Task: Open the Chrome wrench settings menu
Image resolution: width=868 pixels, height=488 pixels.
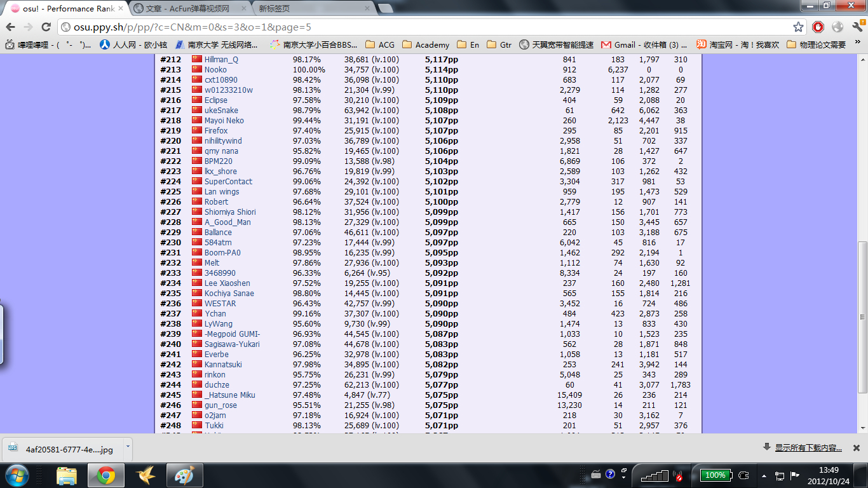Action: click(x=857, y=27)
